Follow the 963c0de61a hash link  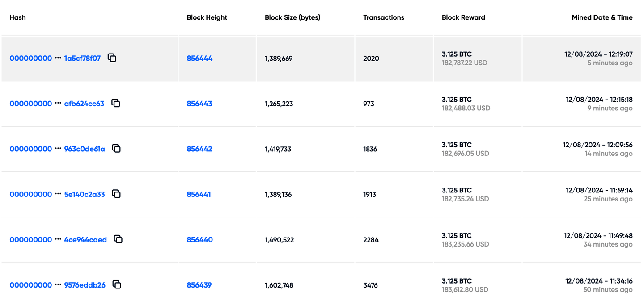84,148
